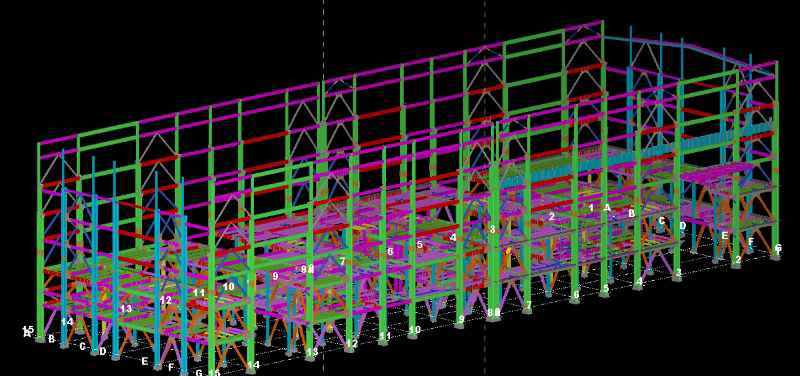Select grid label F at the right gable end
The width and height of the screenshot is (800, 376).
pyautogui.click(x=751, y=242)
